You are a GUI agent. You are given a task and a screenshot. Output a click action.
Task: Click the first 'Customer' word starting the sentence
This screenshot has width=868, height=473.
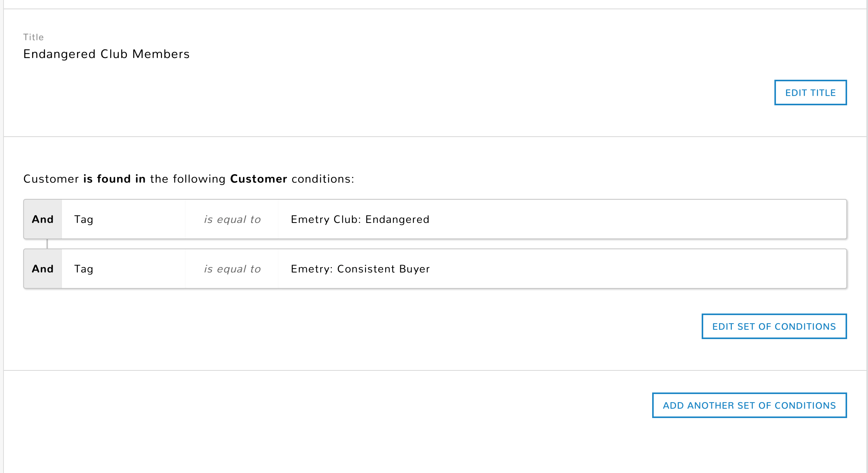point(51,179)
